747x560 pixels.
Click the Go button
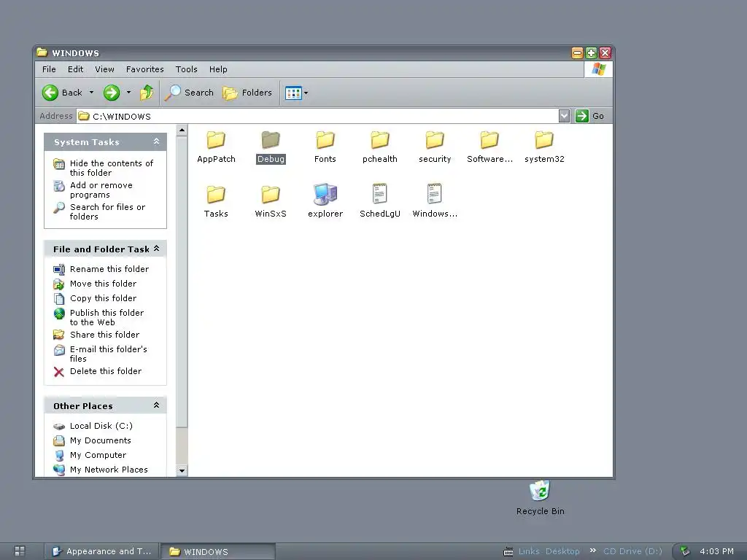point(589,116)
